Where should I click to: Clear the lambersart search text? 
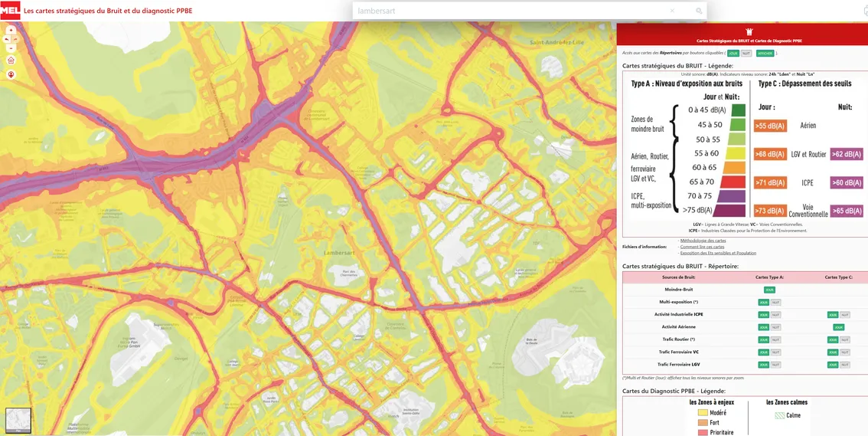[672, 11]
